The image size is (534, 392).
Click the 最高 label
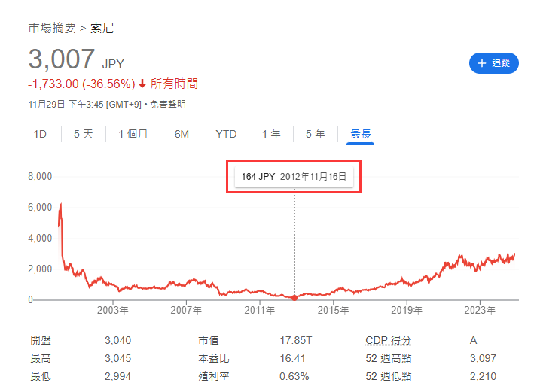pos(41,358)
